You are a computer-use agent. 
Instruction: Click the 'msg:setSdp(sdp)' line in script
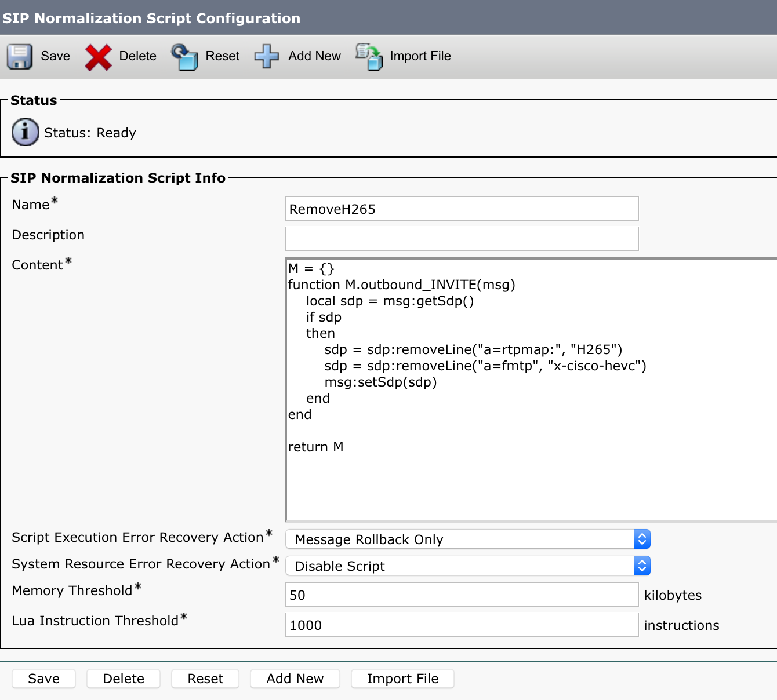[x=381, y=382]
